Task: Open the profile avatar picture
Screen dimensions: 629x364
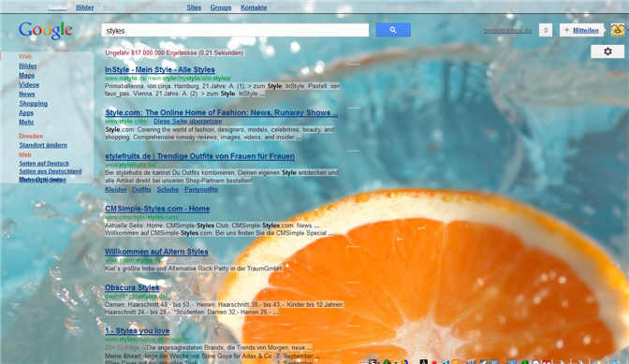Action: click(618, 30)
